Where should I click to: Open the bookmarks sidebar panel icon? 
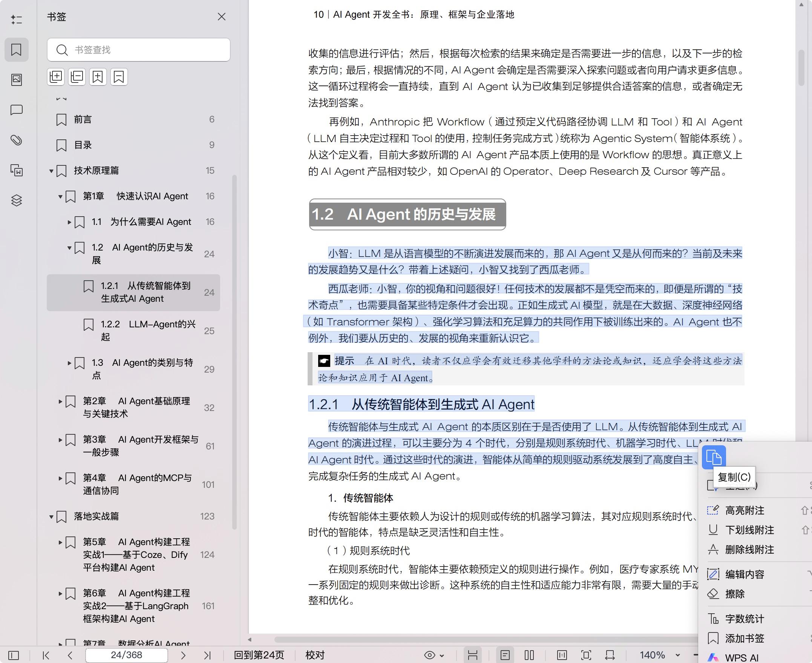(x=17, y=50)
